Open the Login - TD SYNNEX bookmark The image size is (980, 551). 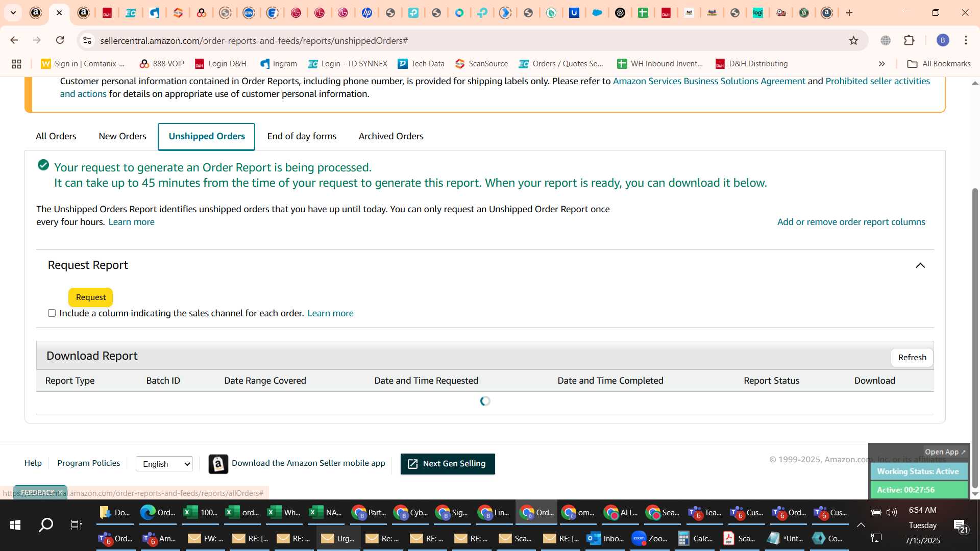pos(348,64)
